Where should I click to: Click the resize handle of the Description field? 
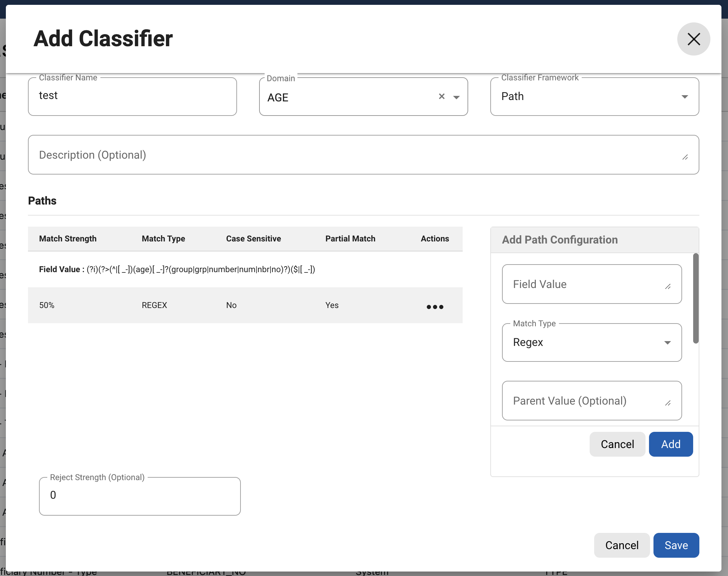coord(685,157)
